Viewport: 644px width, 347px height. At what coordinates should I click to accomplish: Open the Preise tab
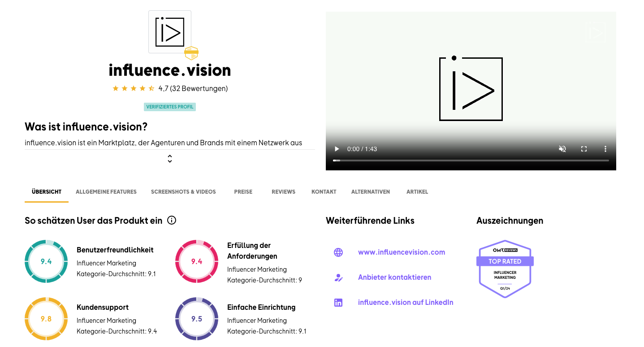coord(243,192)
